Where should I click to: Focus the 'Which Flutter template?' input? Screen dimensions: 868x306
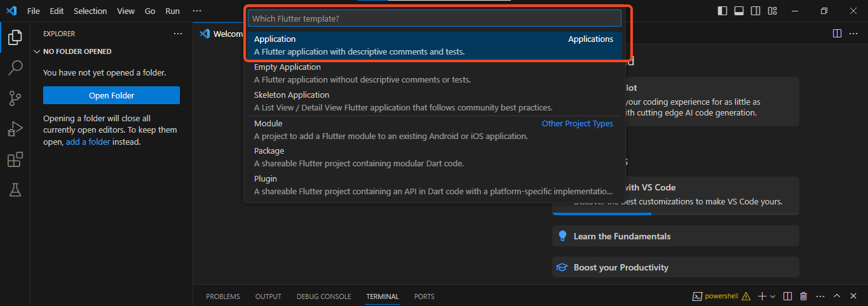[434, 18]
